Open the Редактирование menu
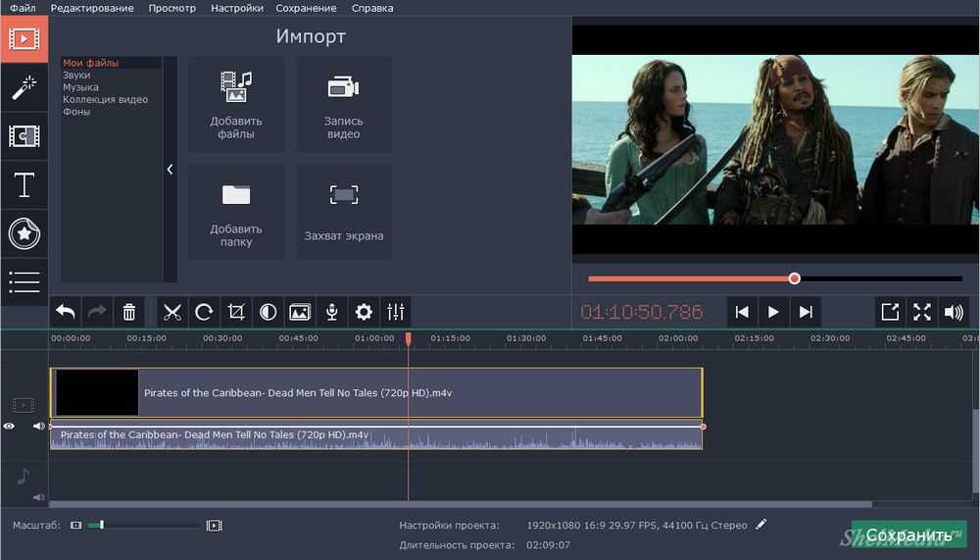This screenshot has height=560, width=980. tap(92, 8)
